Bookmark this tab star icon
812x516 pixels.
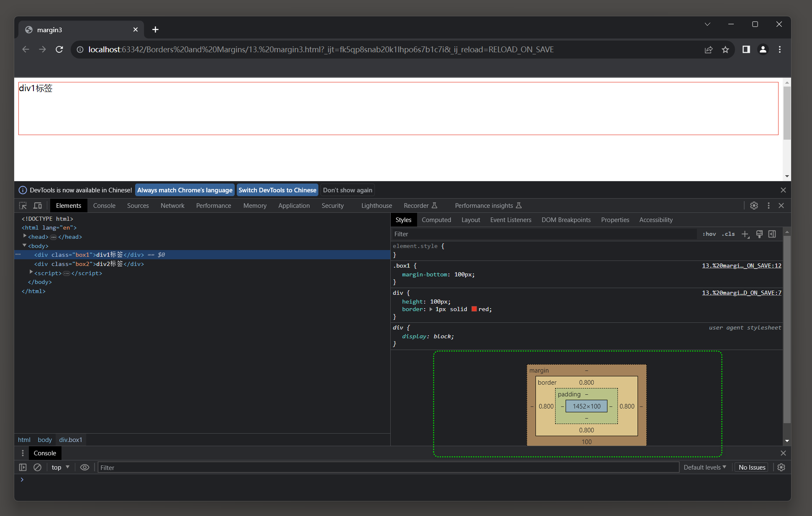[x=725, y=49]
